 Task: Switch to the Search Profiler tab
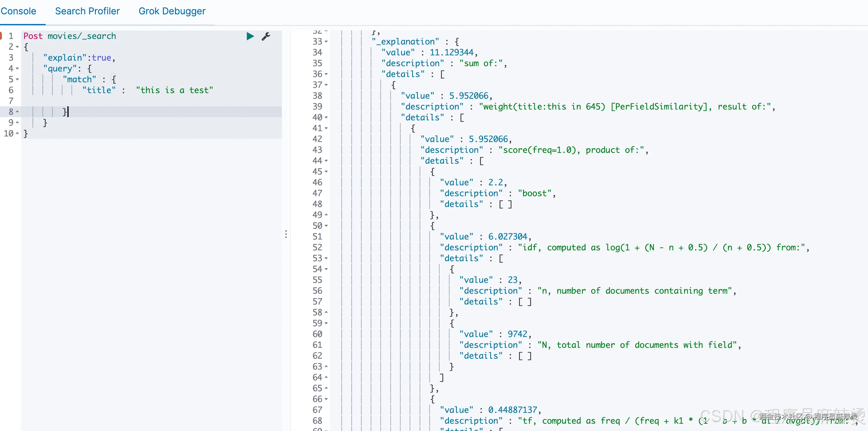tap(87, 11)
